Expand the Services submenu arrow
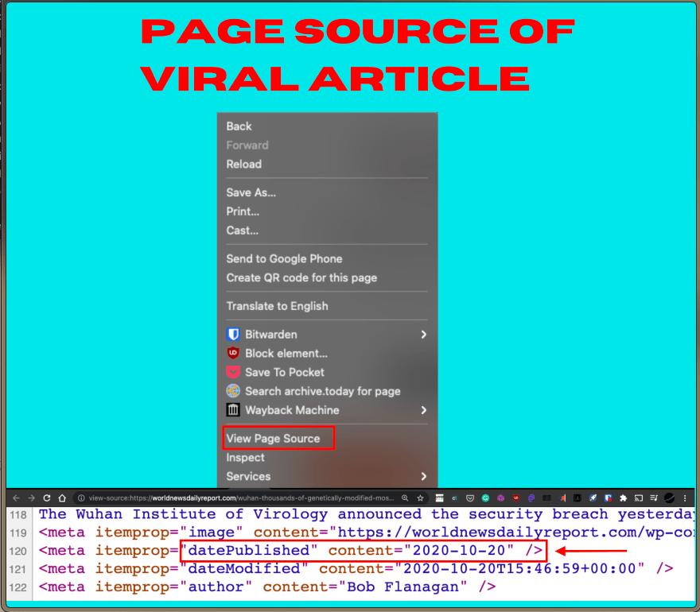The width and height of the screenshot is (700, 612). pos(424,476)
